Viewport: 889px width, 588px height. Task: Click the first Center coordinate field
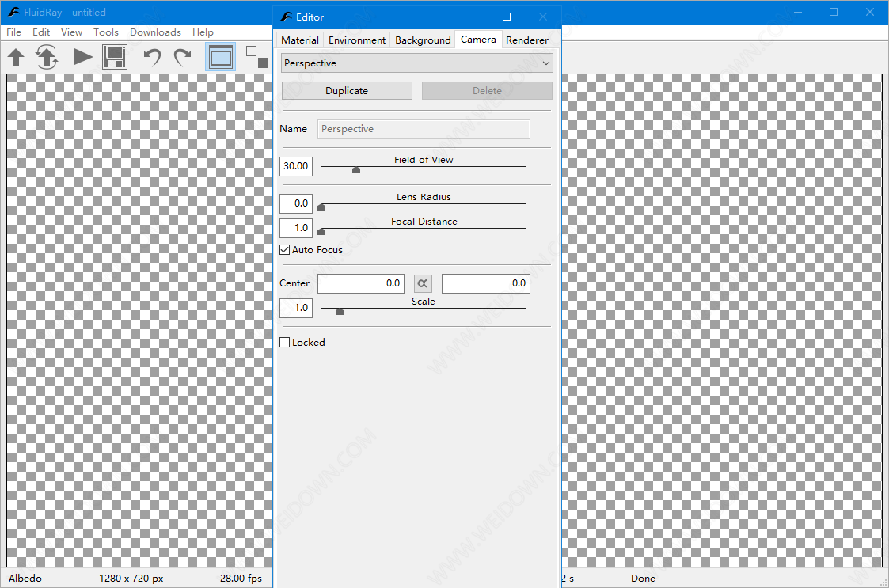[x=361, y=283]
